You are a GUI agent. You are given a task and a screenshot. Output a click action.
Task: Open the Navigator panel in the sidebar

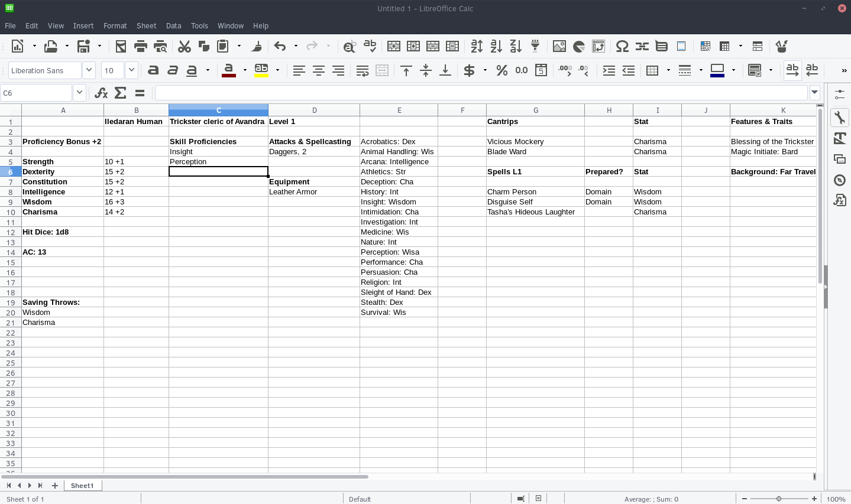click(840, 180)
